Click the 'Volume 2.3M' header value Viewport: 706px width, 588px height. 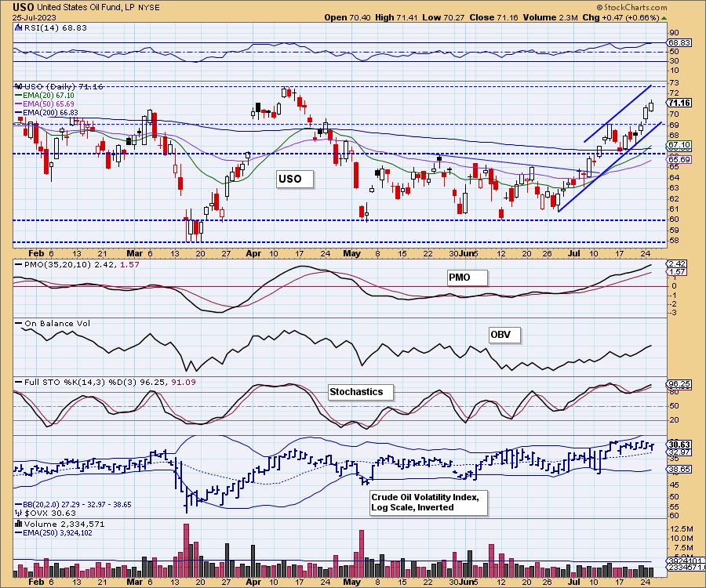point(550,17)
